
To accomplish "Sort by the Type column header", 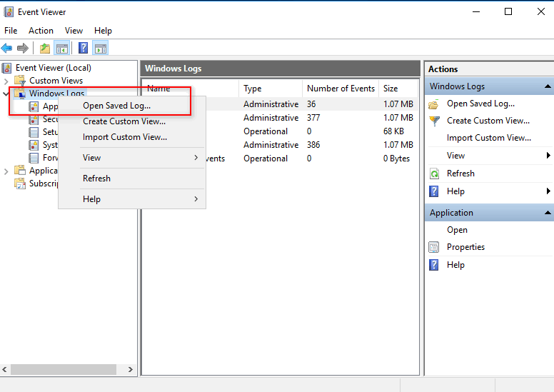I will point(271,89).
